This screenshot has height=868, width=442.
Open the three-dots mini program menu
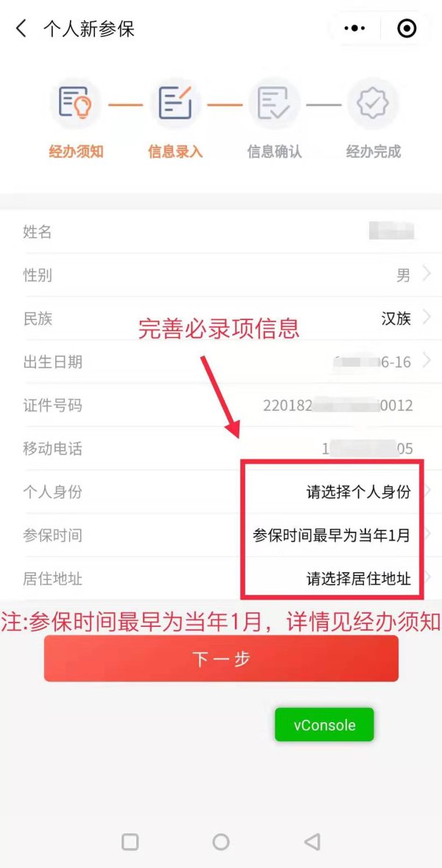(354, 28)
